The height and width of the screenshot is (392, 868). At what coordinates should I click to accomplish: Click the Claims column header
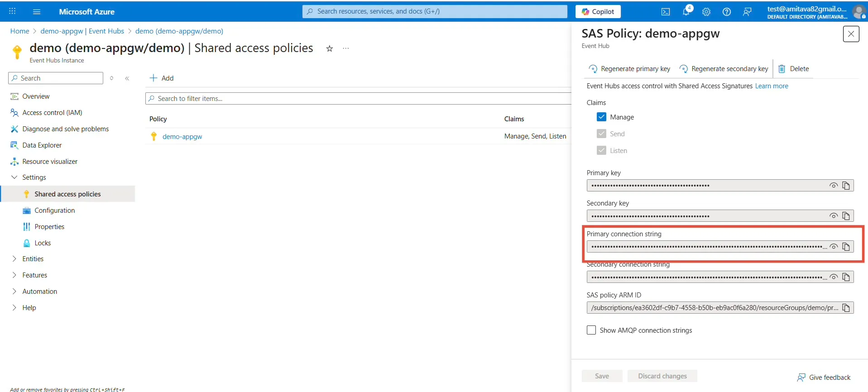coord(514,119)
